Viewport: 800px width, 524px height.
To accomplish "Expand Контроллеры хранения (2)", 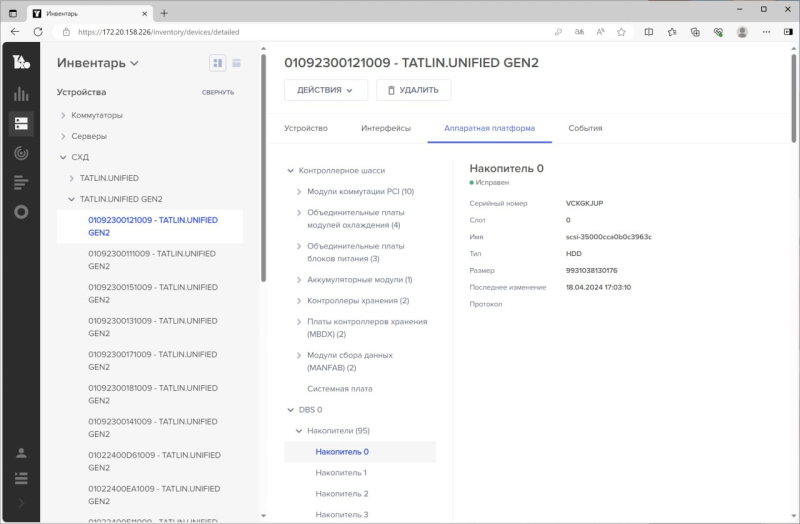I will pyautogui.click(x=299, y=301).
